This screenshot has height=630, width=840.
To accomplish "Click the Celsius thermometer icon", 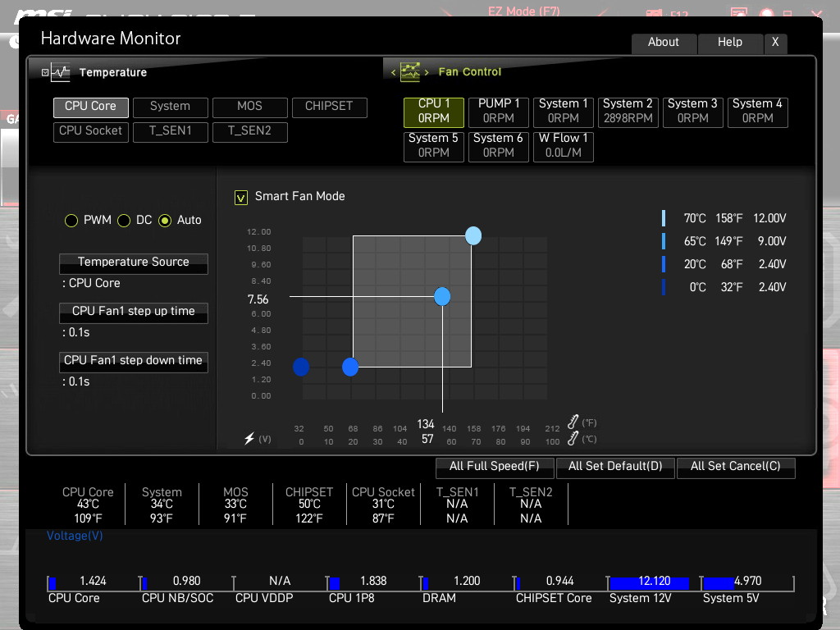I will pyautogui.click(x=573, y=439).
